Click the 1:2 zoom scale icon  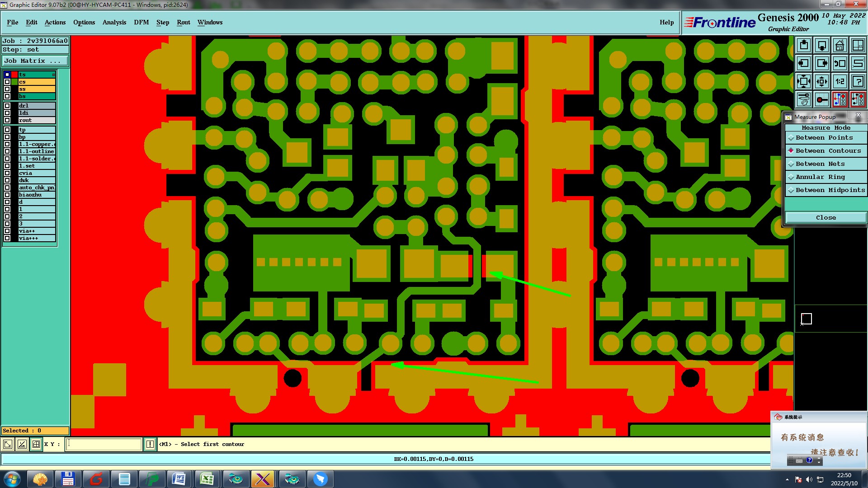840,81
